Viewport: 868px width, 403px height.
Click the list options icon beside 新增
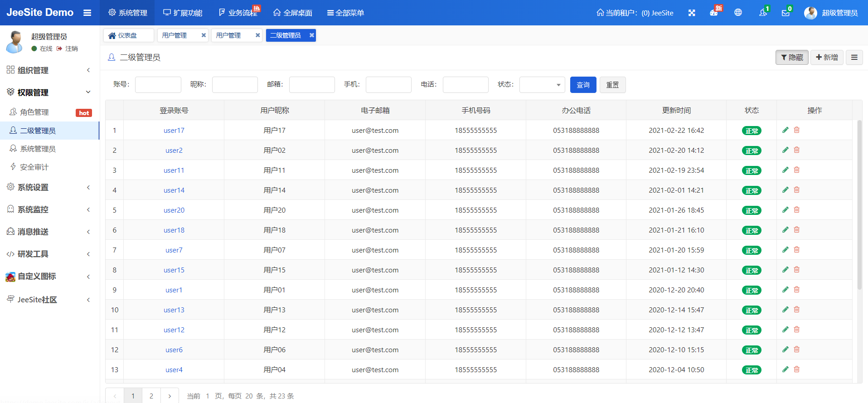(854, 58)
